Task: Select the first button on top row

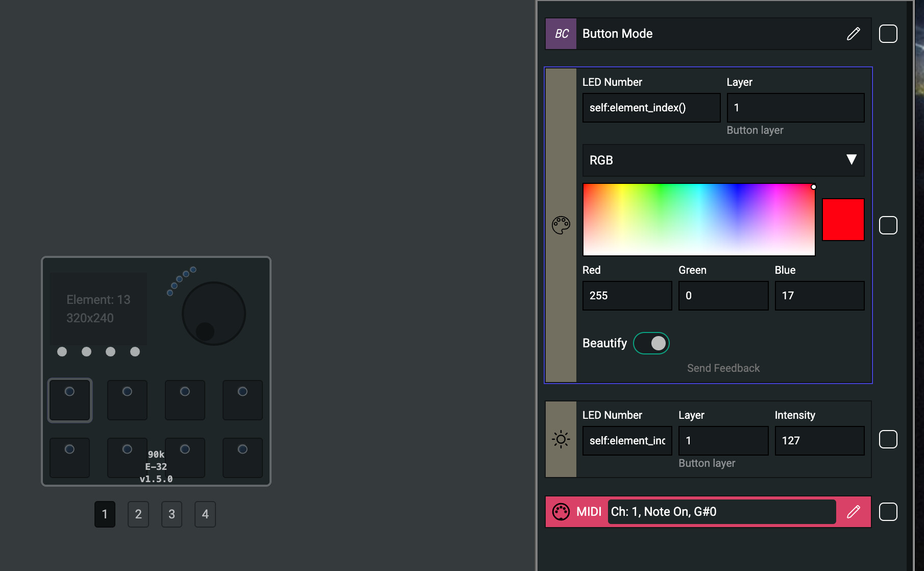Action: click(70, 400)
